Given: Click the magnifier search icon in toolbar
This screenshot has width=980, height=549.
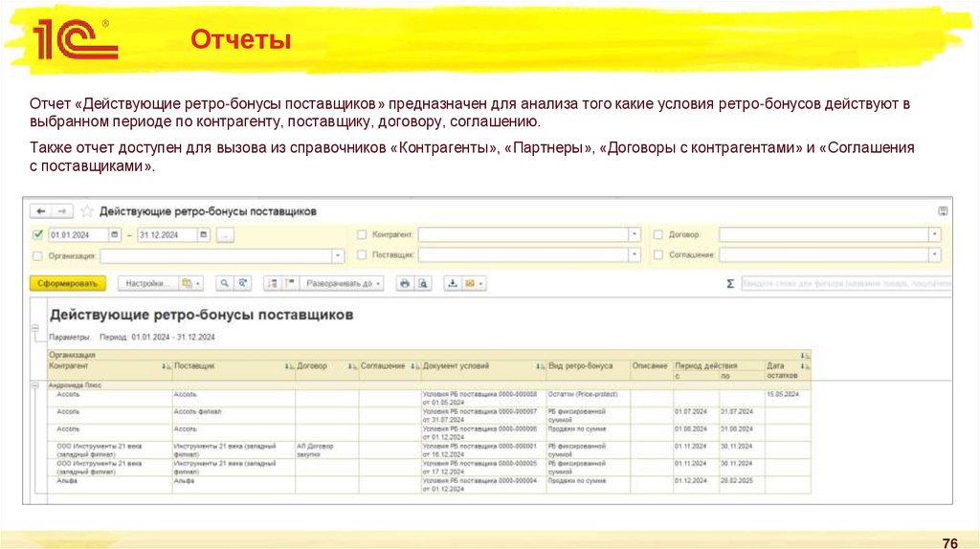Looking at the screenshot, I should (224, 284).
